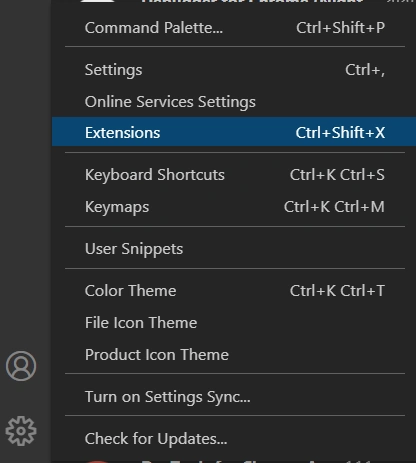416x463 pixels.
Task: Click the Ctrl+K Ctrl+T shortcut text
Action: [x=337, y=291]
